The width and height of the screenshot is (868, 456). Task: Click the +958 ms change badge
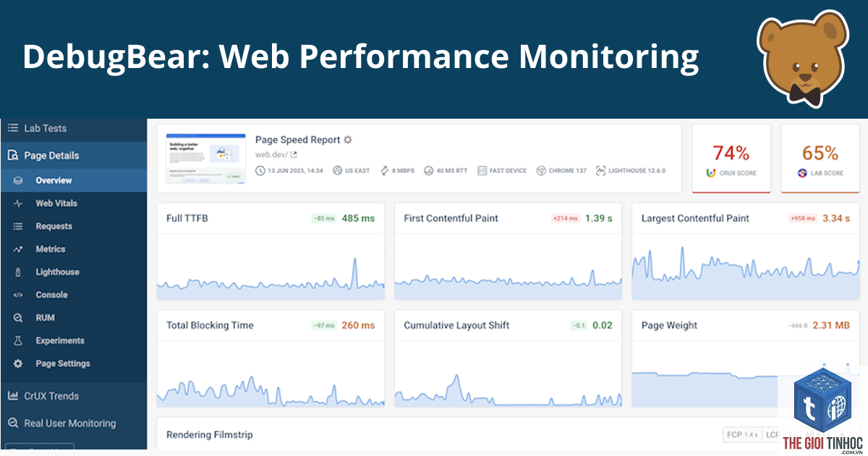coord(803,219)
